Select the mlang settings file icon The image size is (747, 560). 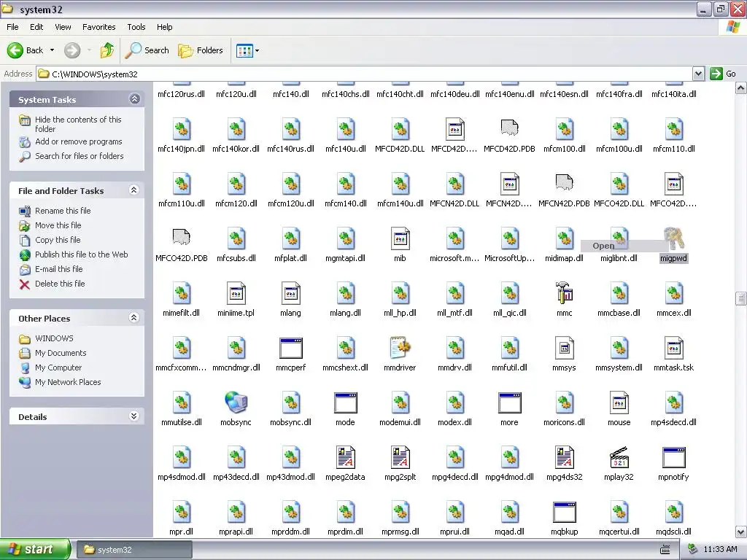tap(290, 293)
